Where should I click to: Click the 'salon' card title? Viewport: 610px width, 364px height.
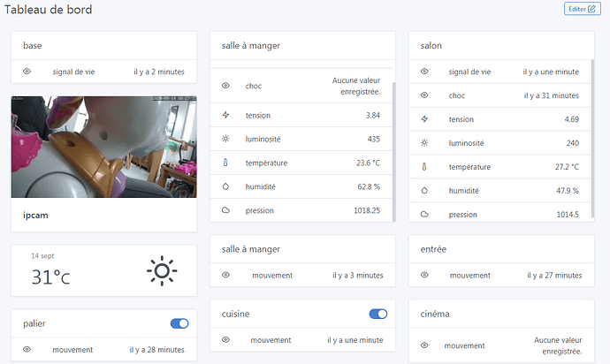click(x=431, y=46)
